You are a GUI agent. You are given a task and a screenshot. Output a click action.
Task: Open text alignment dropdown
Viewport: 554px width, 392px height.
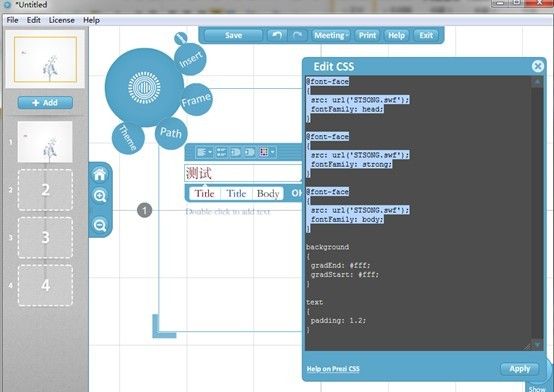(x=204, y=152)
